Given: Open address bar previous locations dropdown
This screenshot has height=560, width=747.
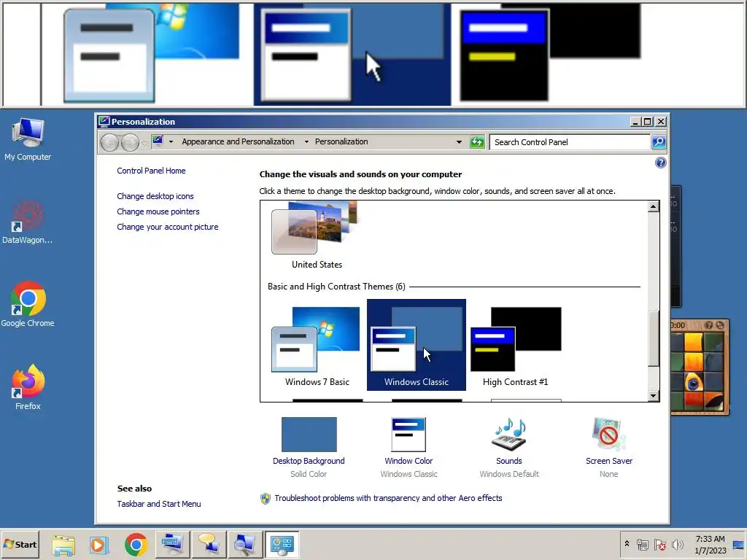Looking at the screenshot, I should [x=459, y=142].
